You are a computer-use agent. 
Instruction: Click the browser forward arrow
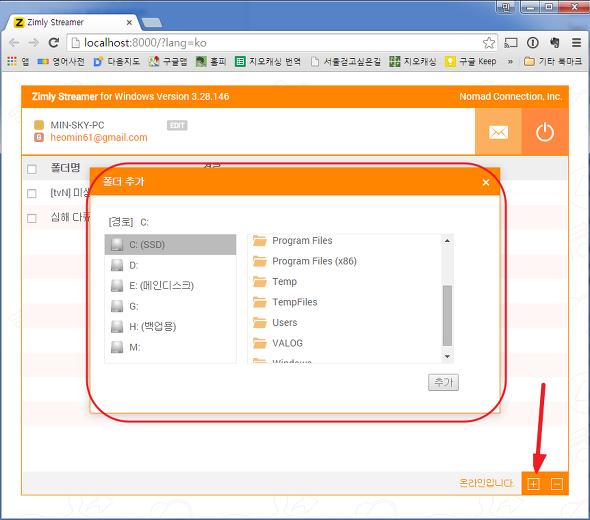tap(34, 43)
